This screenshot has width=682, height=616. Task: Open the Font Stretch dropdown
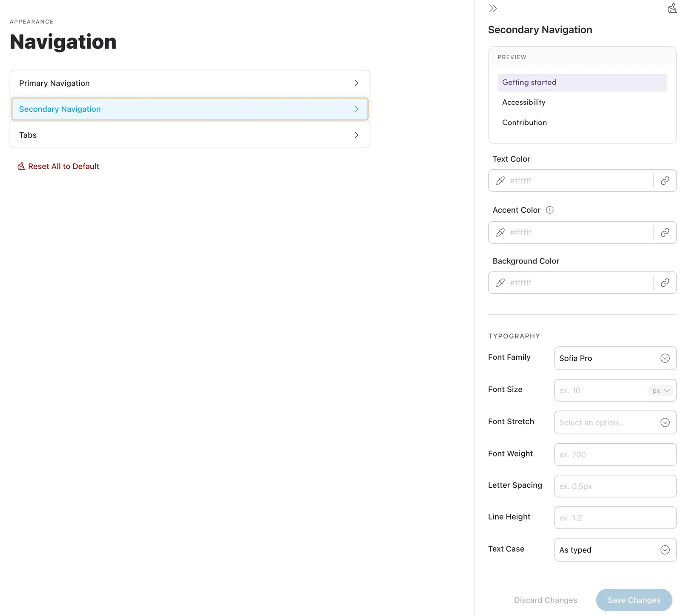pos(615,422)
